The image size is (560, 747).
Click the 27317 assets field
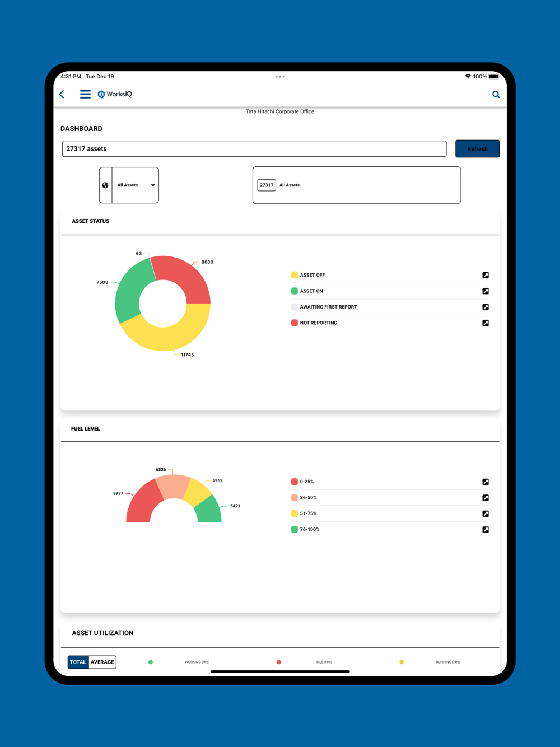coord(254,149)
